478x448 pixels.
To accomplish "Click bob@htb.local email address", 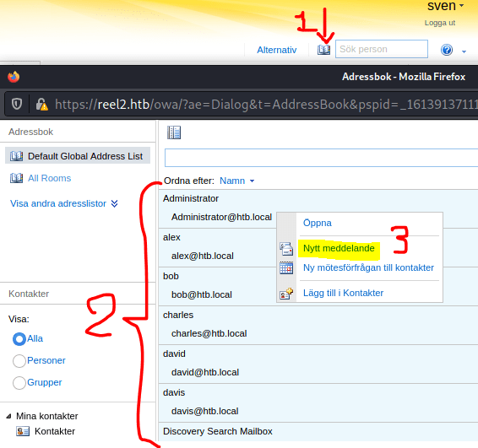I will click(x=202, y=294).
